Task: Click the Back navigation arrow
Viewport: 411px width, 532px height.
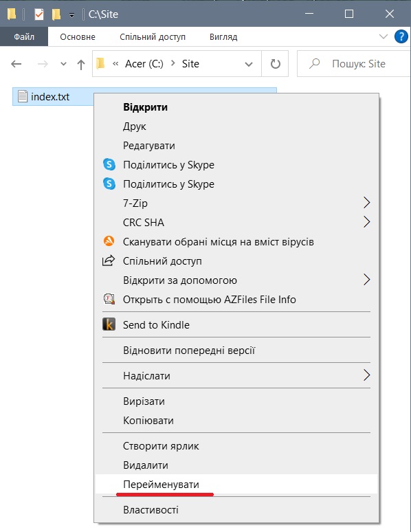Action: (x=16, y=64)
